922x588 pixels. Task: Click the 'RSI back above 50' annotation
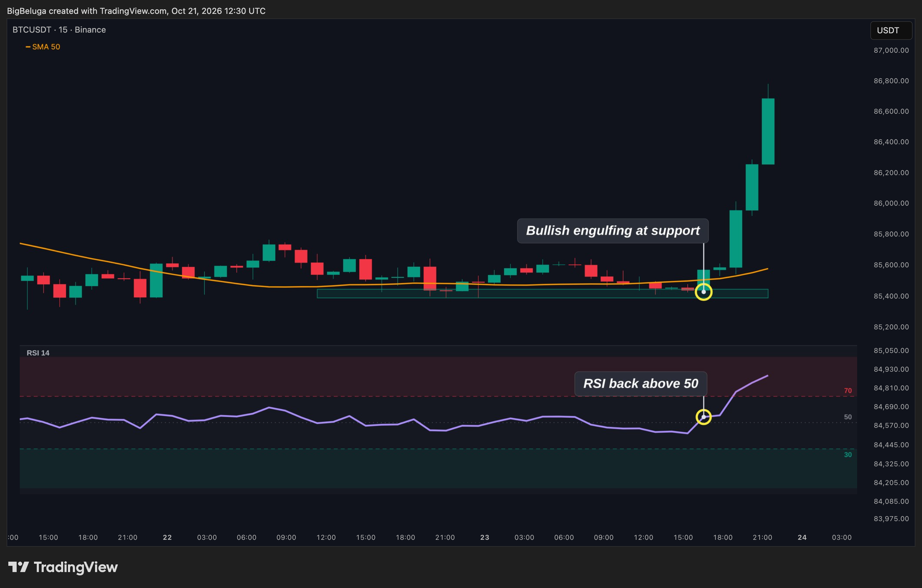[x=641, y=383]
